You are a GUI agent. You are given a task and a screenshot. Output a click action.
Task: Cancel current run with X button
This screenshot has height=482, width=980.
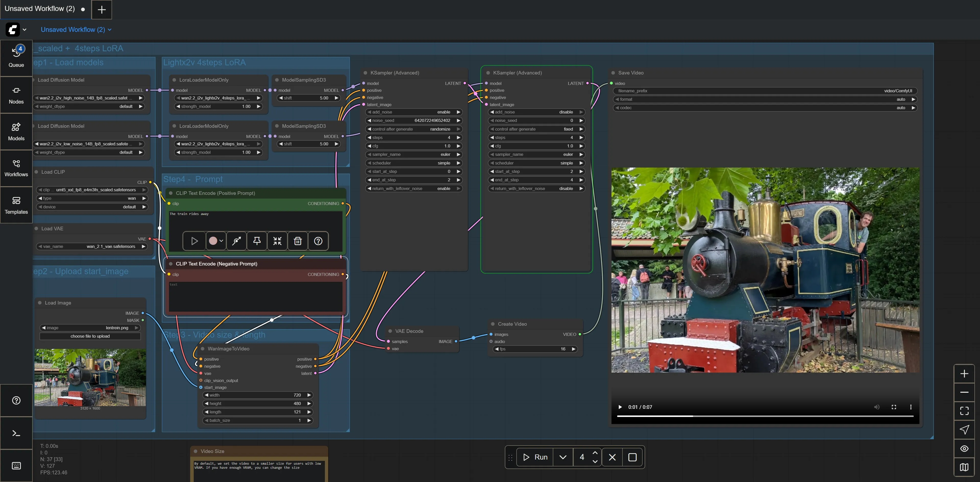[612, 457]
